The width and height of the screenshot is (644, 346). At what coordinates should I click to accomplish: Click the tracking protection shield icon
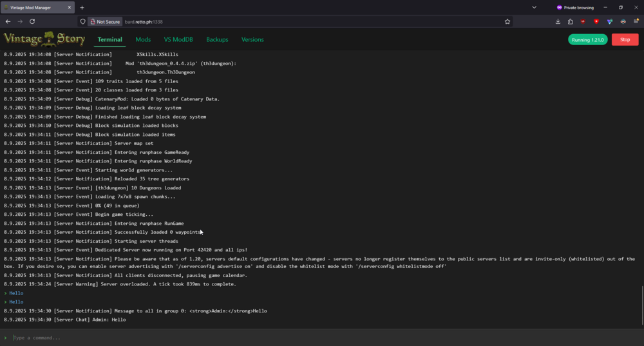(x=82, y=21)
